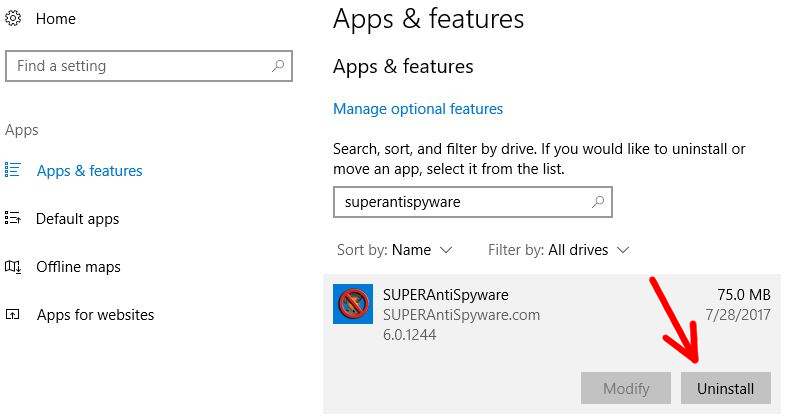This screenshot has height=420, width=804.
Task: Click the SUPERAntiSpyware application icon
Action: click(x=353, y=304)
